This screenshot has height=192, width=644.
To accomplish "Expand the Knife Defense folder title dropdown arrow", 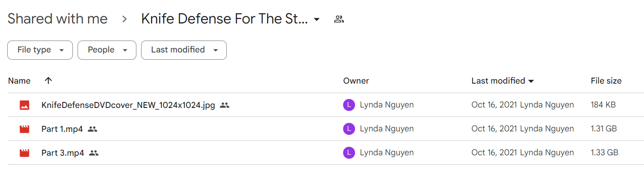I will (317, 20).
